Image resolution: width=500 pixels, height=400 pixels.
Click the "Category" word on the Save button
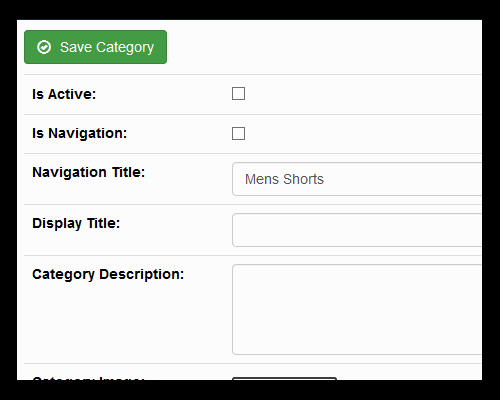pyautogui.click(x=125, y=48)
